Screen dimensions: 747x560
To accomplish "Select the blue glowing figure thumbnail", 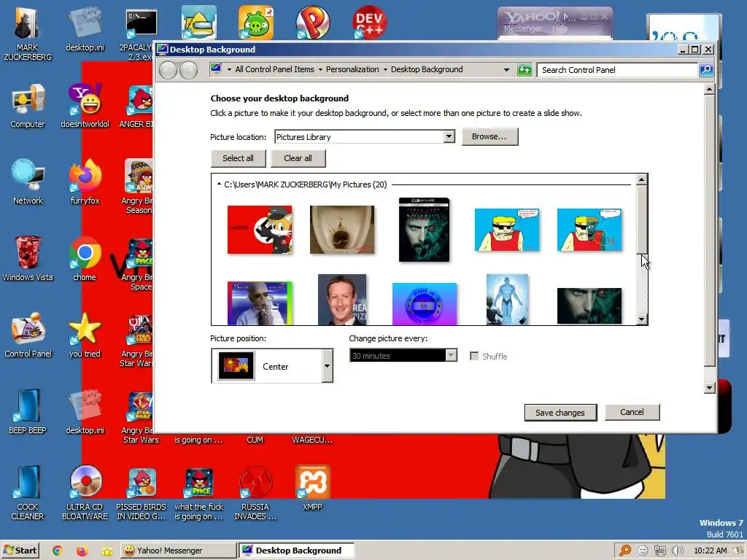I will [507, 300].
